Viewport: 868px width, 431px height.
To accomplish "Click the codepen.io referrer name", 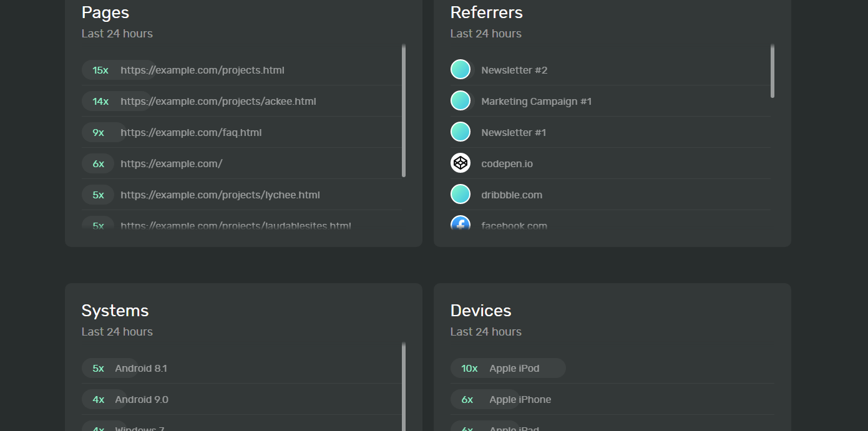I will 507,163.
